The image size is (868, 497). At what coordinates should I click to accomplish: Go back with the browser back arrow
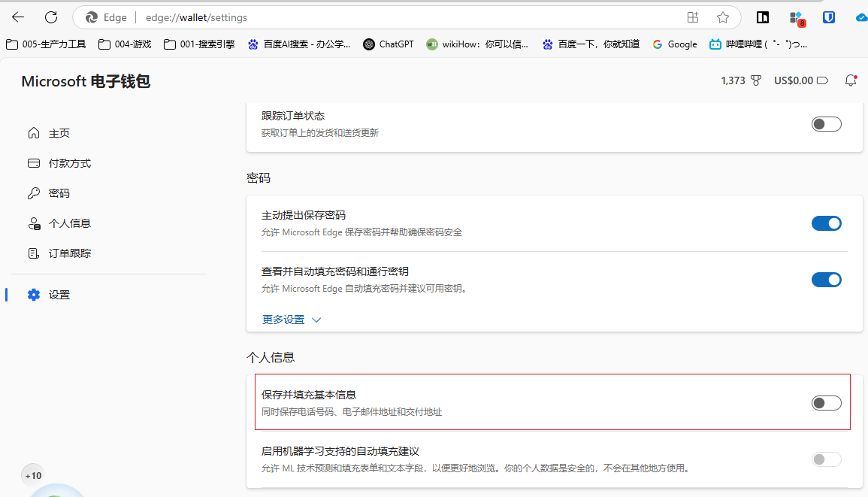coord(18,17)
